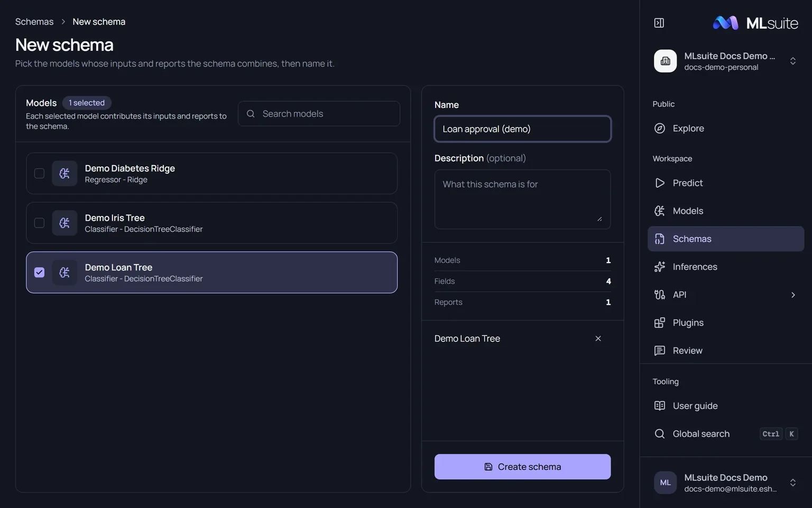Click the Global search magnifier icon

click(x=660, y=434)
